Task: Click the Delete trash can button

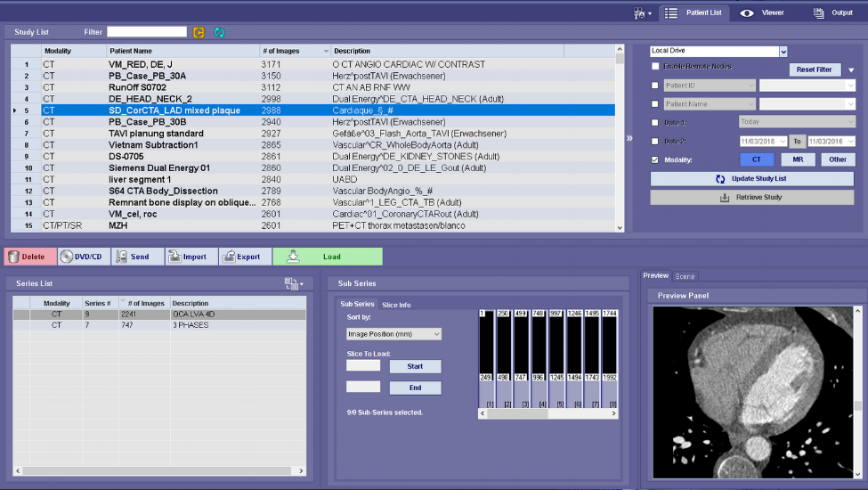Action: pyautogui.click(x=29, y=257)
